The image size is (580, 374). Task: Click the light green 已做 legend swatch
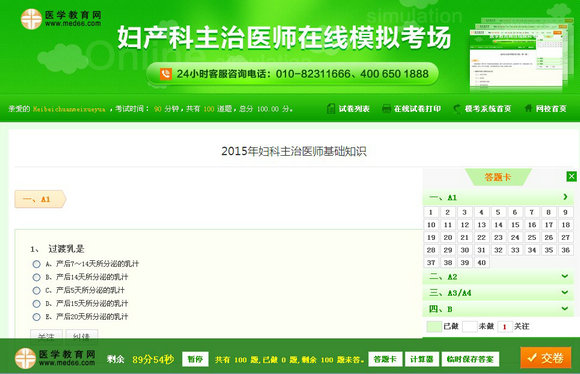click(x=434, y=326)
